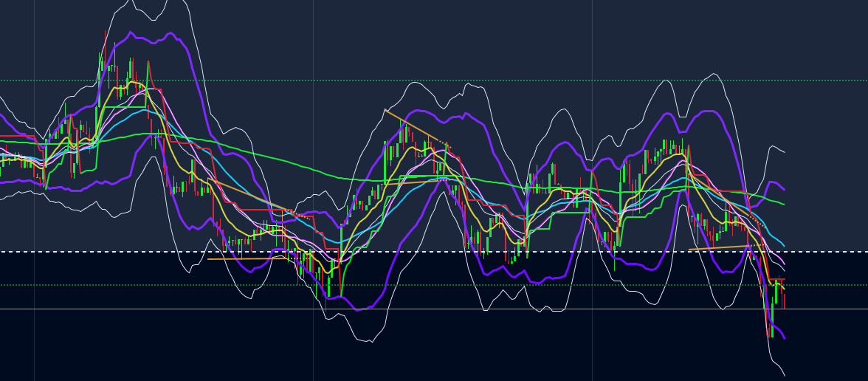
Task: Click the nearly flat orange line at lower right
Action: [x=718, y=247]
